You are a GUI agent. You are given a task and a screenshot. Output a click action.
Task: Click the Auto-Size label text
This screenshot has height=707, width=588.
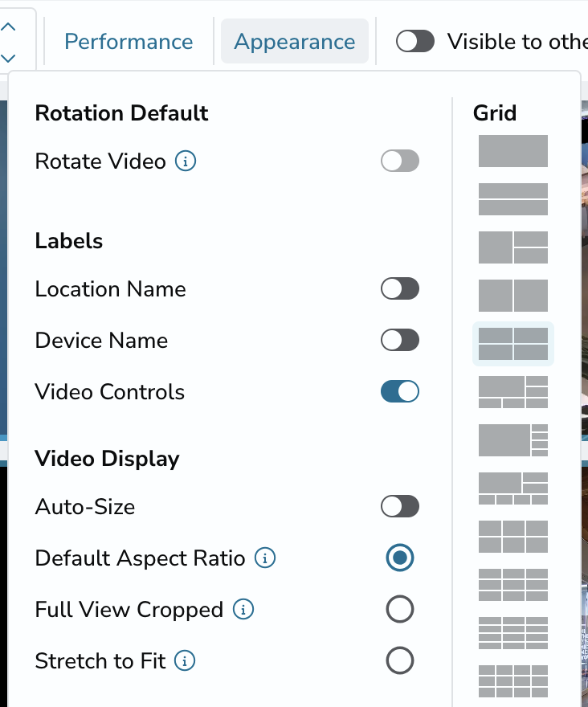(x=85, y=507)
